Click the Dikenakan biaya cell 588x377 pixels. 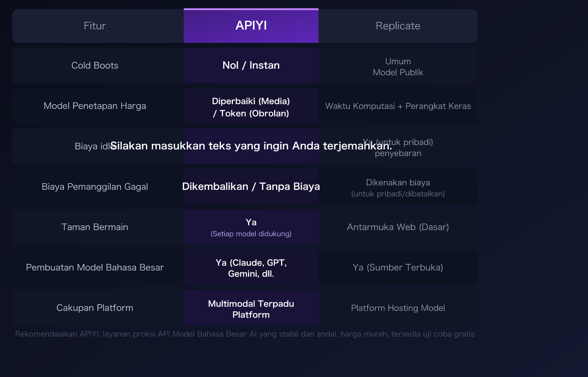click(x=398, y=188)
